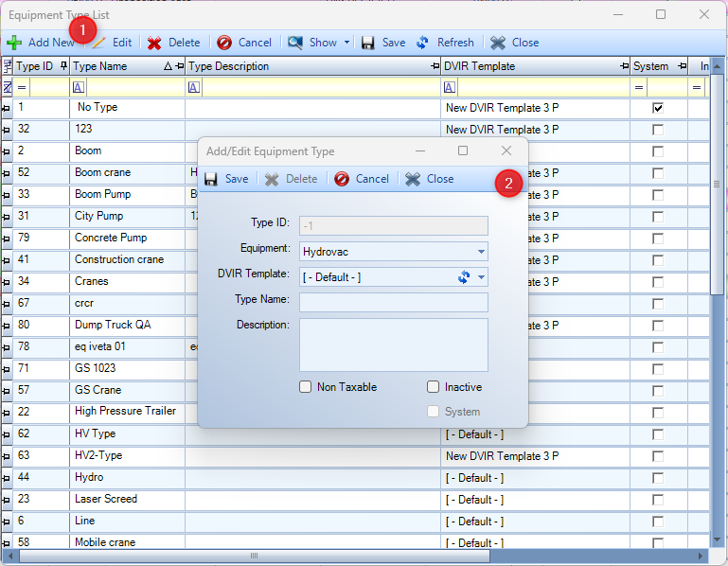Screen dimensions: 728x566
Task: Click Cancel icon in Equipment Type List toolbar
Action: click(x=223, y=43)
